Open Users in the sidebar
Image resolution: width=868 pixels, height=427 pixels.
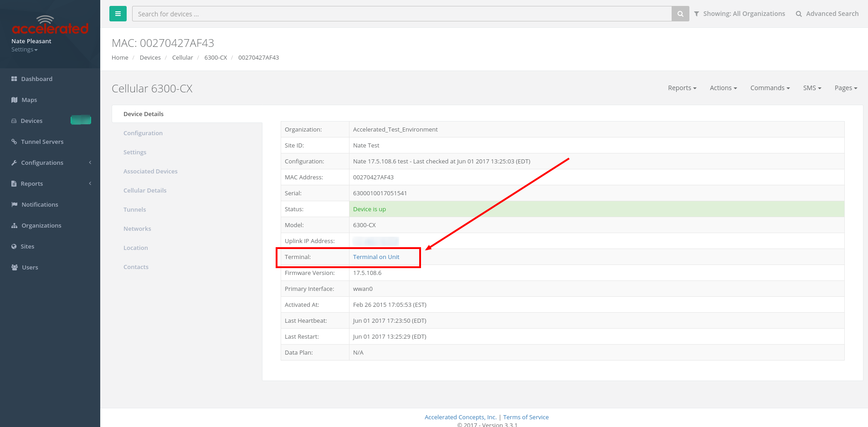[30, 267]
